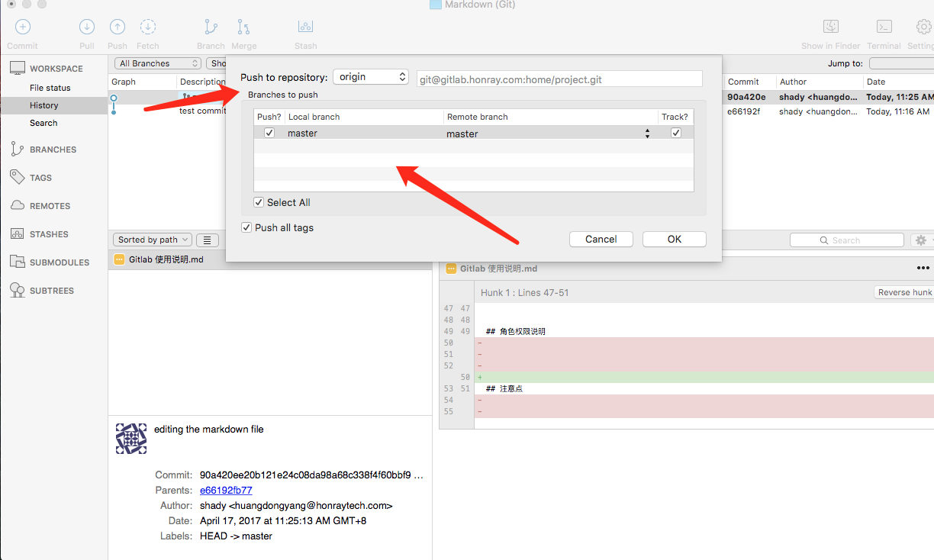This screenshot has width=934, height=560.
Task: Uncheck Push checkbox for master branch
Action: click(269, 133)
